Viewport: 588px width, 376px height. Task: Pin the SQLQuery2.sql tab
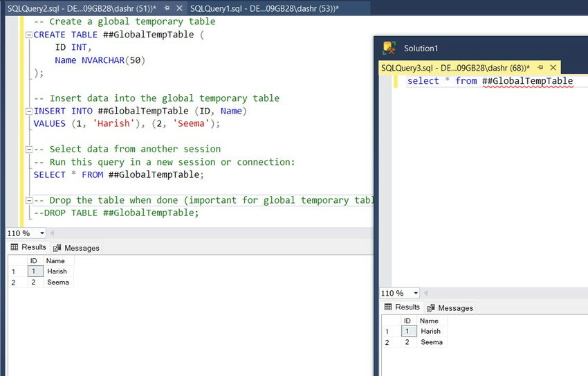point(167,8)
